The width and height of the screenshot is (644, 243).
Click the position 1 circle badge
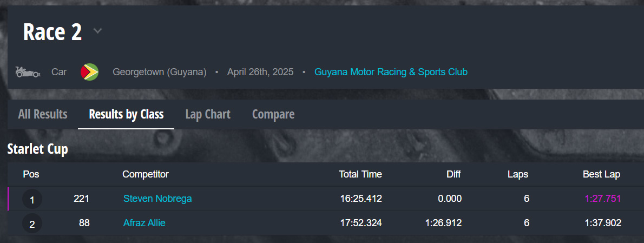(32, 200)
